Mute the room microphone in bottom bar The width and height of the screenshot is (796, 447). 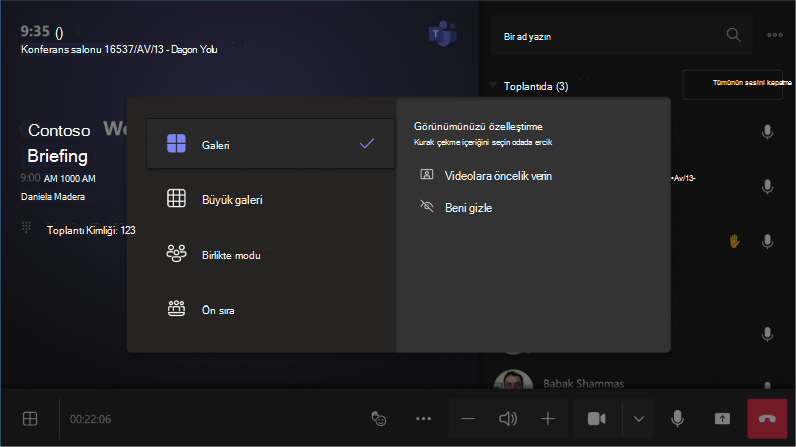coord(677,419)
